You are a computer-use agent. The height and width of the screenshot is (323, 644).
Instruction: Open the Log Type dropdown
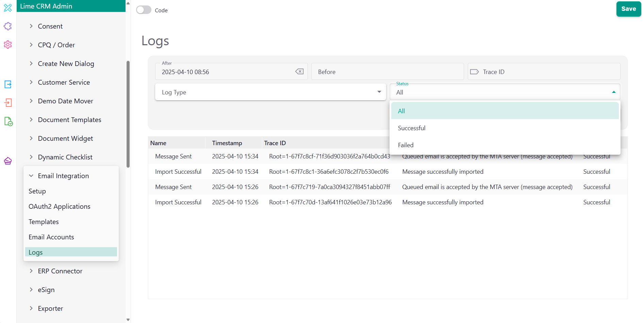[270, 92]
